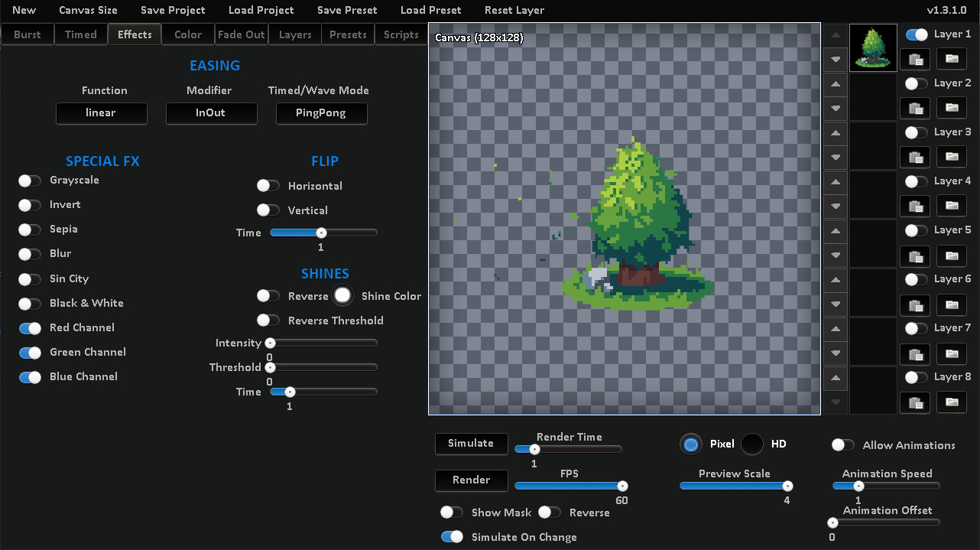Enable the Grayscale special effect
The image size is (980, 550).
[x=29, y=180]
